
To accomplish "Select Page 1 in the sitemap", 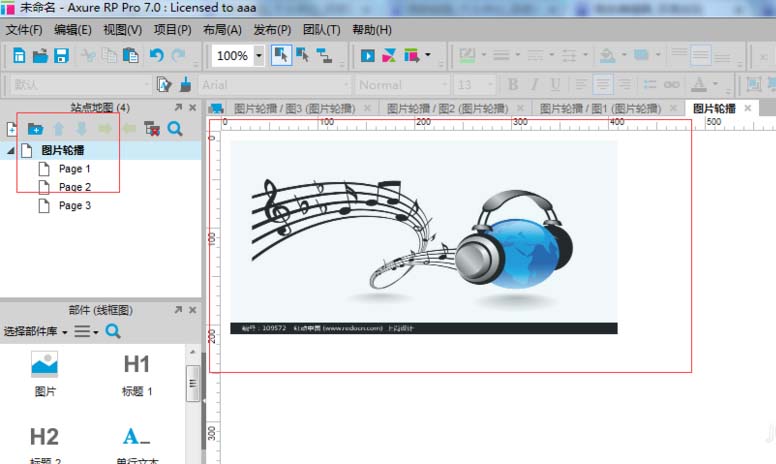I will (x=74, y=169).
